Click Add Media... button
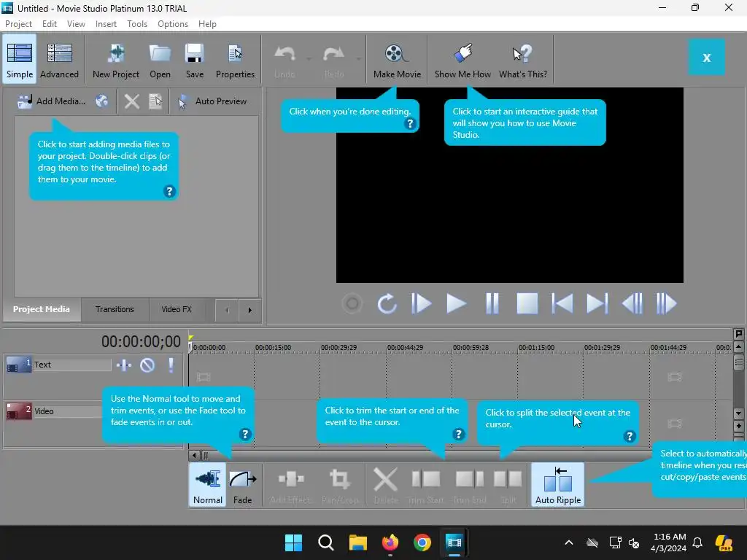This screenshot has width=747, height=560. point(52,101)
